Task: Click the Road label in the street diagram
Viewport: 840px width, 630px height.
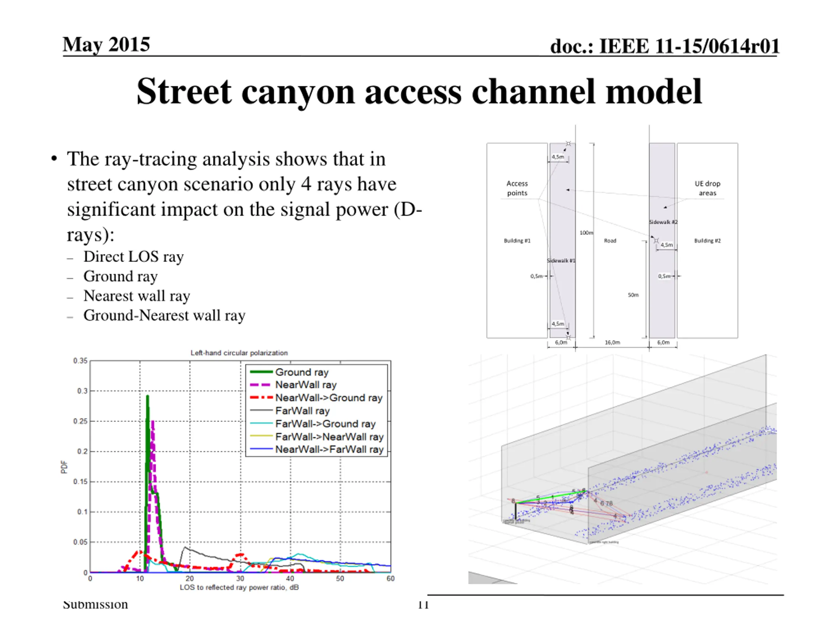Action: [x=610, y=241]
